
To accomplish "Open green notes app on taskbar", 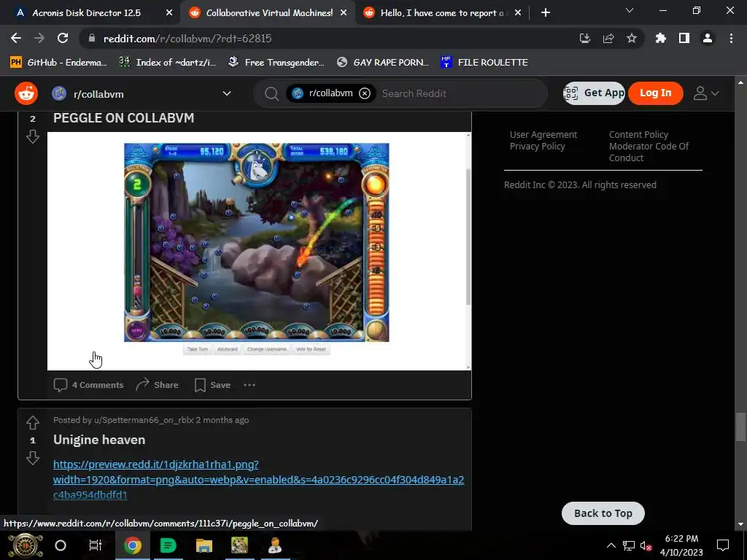I will 168,545.
